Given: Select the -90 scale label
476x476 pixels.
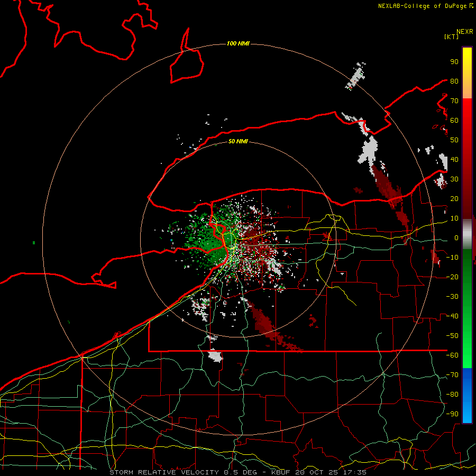Looking at the screenshot, I should point(452,414).
